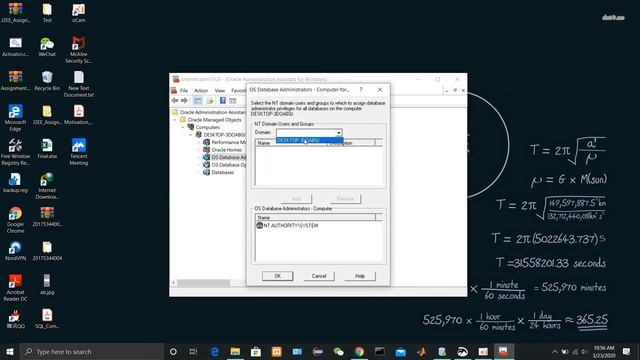Click the Cortana circle icon
The width and height of the screenshot is (640, 360).
coord(173,351)
